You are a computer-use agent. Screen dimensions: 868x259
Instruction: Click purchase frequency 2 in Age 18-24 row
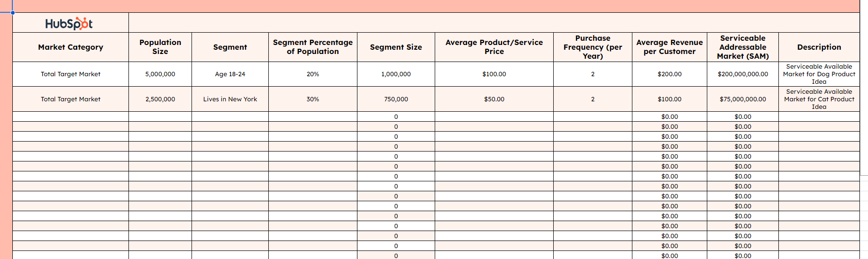point(593,74)
